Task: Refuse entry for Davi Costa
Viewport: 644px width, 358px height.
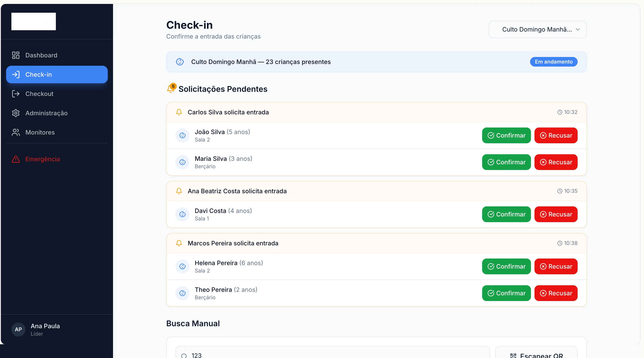Action: 556,214
